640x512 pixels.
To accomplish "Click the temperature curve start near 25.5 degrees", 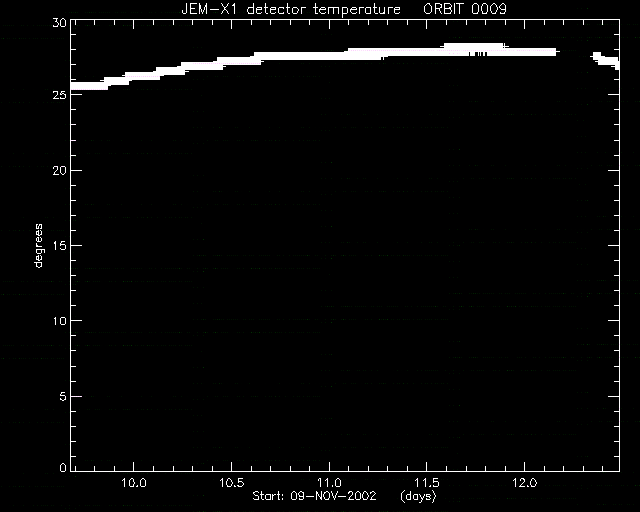I will (89, 86).
